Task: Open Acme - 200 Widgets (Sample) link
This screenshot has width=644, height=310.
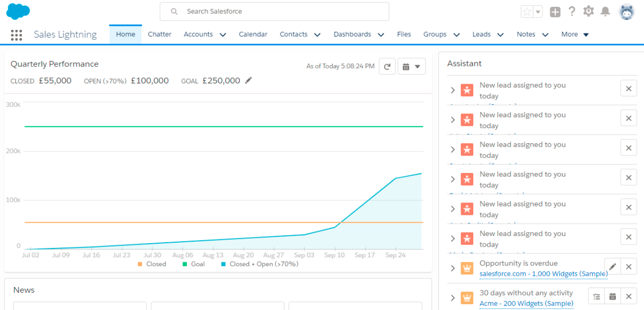Action: (x=526, y=304)
